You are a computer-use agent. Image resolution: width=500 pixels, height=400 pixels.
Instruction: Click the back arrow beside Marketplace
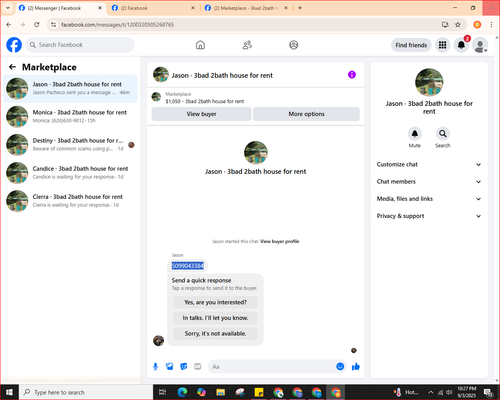click(13, 67)
